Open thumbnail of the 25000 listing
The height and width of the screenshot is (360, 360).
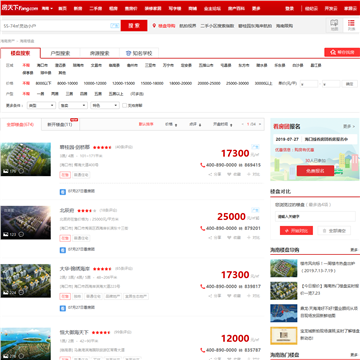26,222
